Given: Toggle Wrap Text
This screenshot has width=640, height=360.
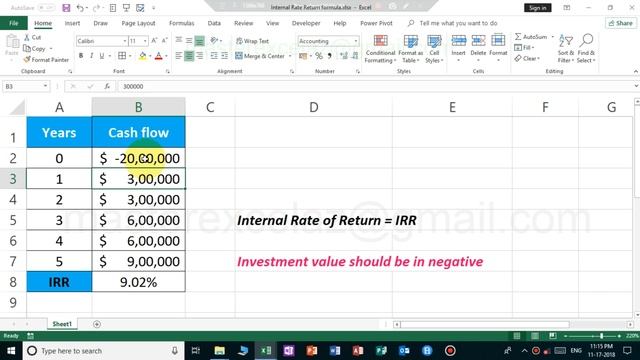Looking at the screenshot, I should pyautogui.click(x=252, y=41).
